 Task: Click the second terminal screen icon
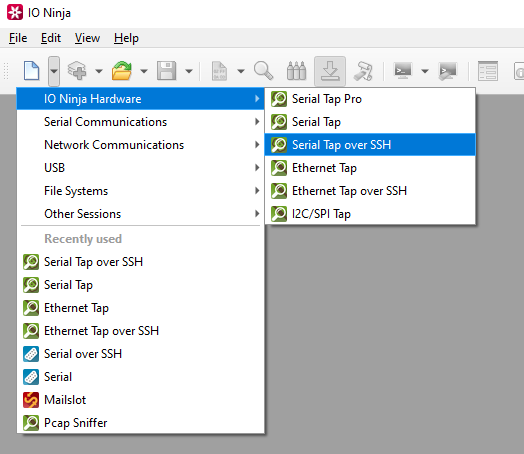tap(447, 71)
